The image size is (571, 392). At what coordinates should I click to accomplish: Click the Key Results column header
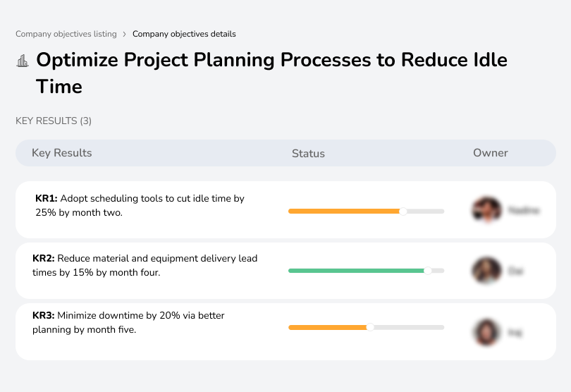click(x=62, y=153)
